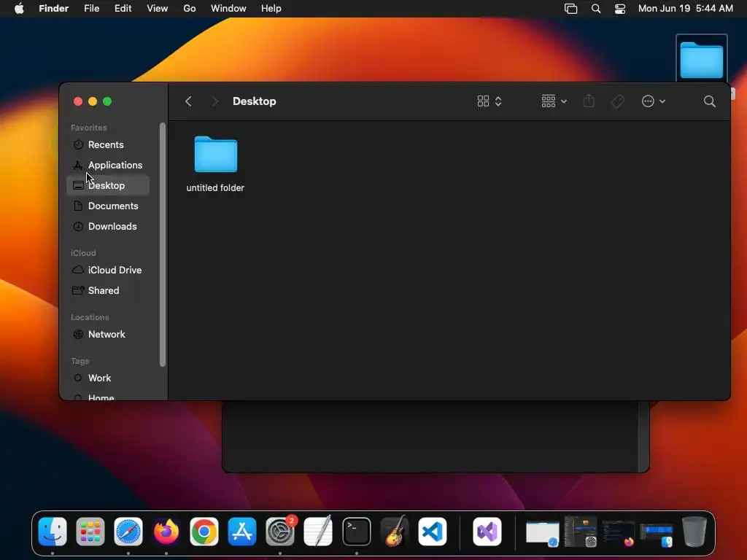Go back with the left chevron in Finder
747x560 pixels.
pyautogui.click(x=189, y=101)
